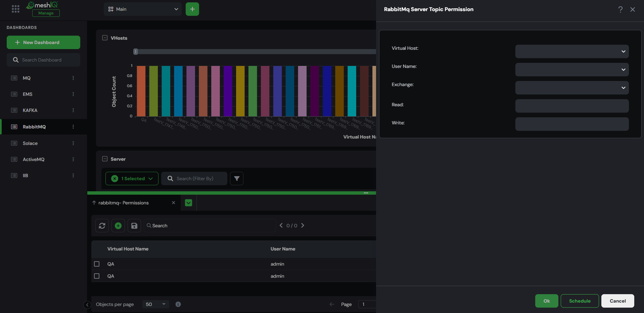The width and height of the screenshot is (644, 313).
Task: Open the MQ dashboard
Action: pos(27,78)
